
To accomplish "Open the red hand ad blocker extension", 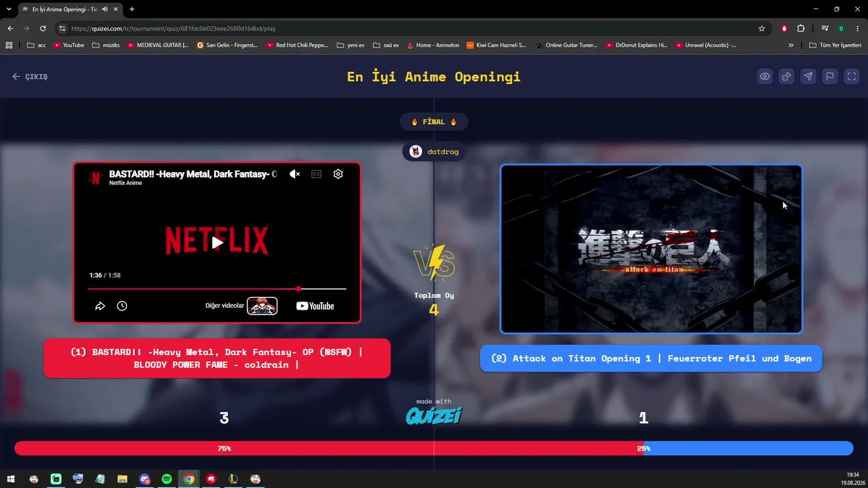I will pos(784,28).
